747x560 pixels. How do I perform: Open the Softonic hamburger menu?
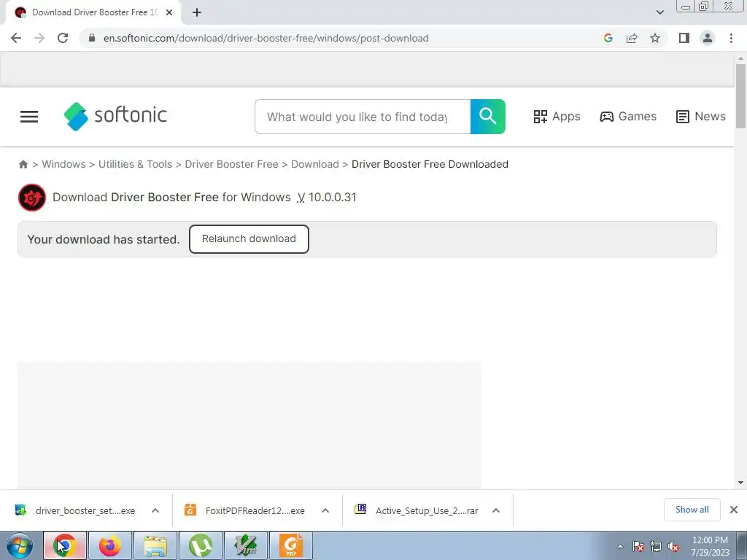[29, 117]
